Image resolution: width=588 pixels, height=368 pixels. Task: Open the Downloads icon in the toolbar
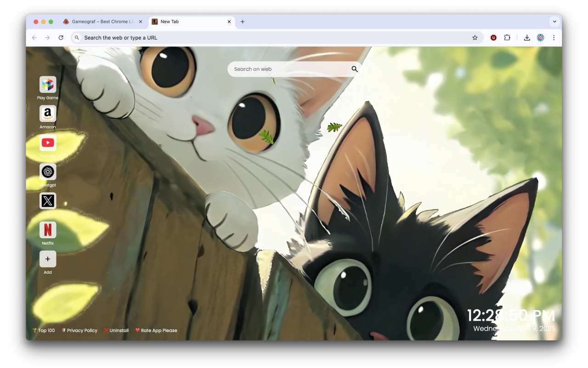tap(527, 37)
